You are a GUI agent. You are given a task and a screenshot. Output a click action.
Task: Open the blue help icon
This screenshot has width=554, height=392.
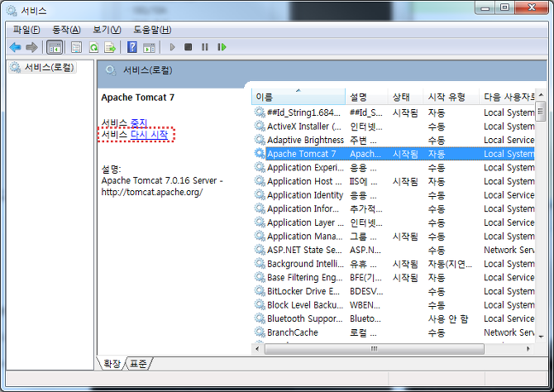point(132,47)
